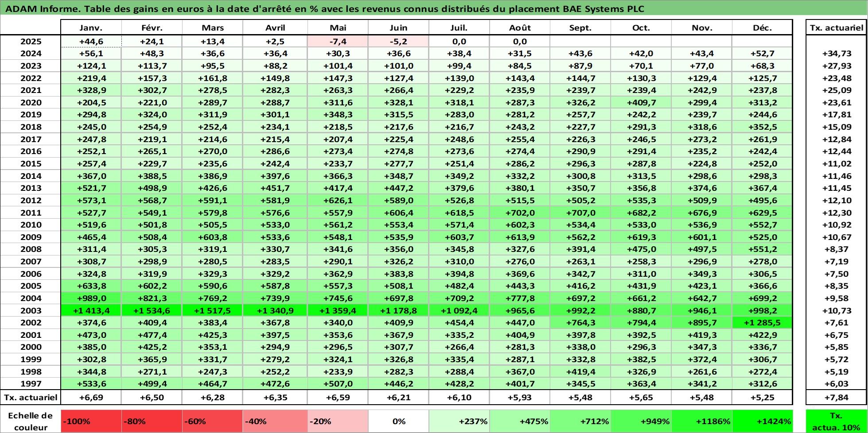Screen dimensions: 868x433
Task: Select the -100% red color scale swatch
Action: click(91, 421)
